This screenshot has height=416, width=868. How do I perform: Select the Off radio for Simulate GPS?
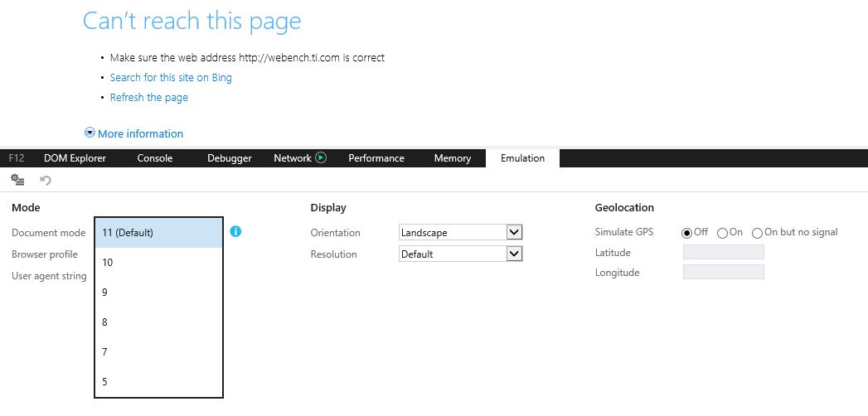(686, 233)
